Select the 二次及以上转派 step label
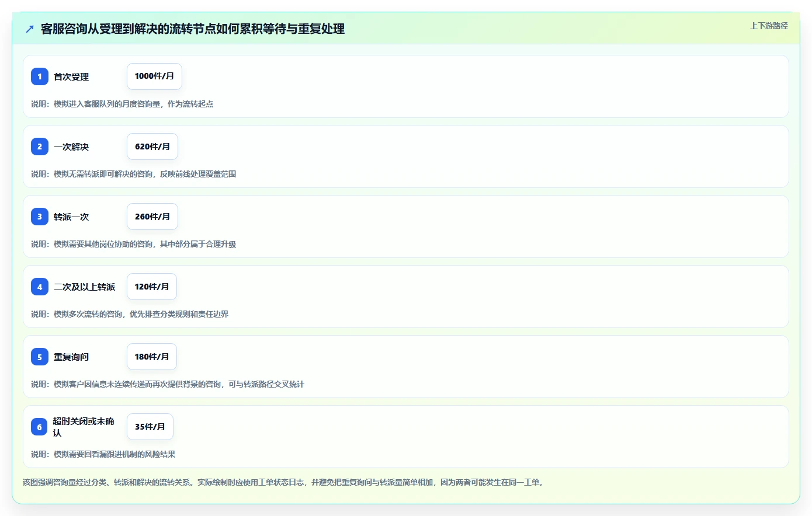The width and height of the screenshot is (812, 516). [x=84, y=287]
